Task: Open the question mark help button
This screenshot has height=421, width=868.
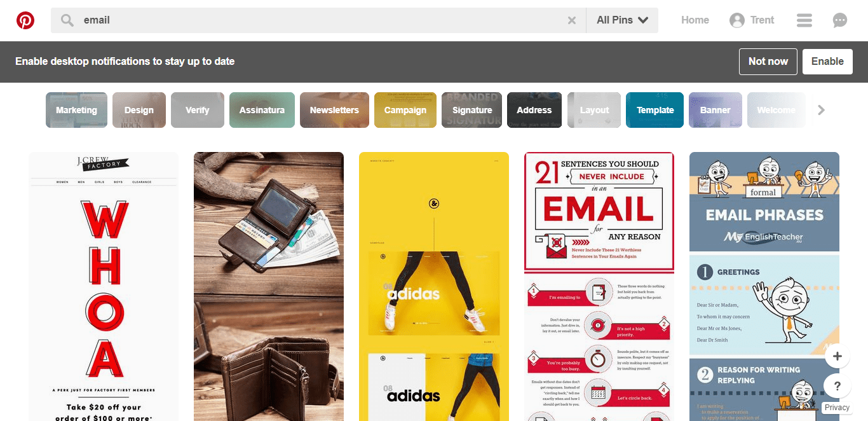Action: coord(837,386)
